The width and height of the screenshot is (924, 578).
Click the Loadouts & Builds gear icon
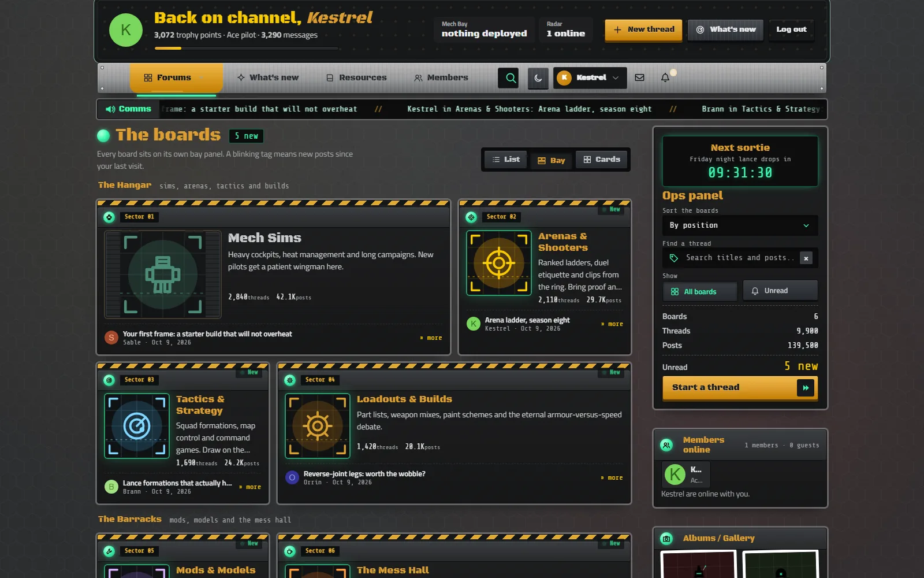coord(318,426)
